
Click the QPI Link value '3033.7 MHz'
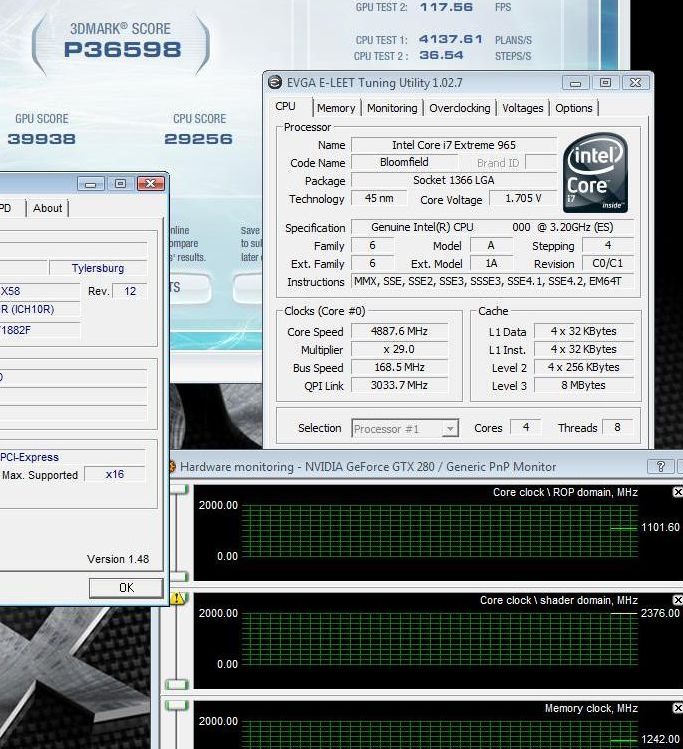(399, 385)
